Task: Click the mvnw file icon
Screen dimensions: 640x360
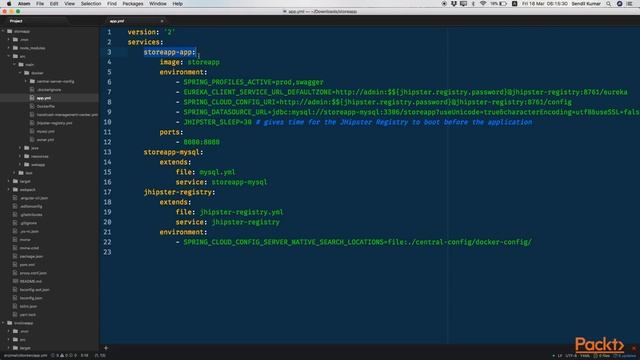Action: pos(15,240)
